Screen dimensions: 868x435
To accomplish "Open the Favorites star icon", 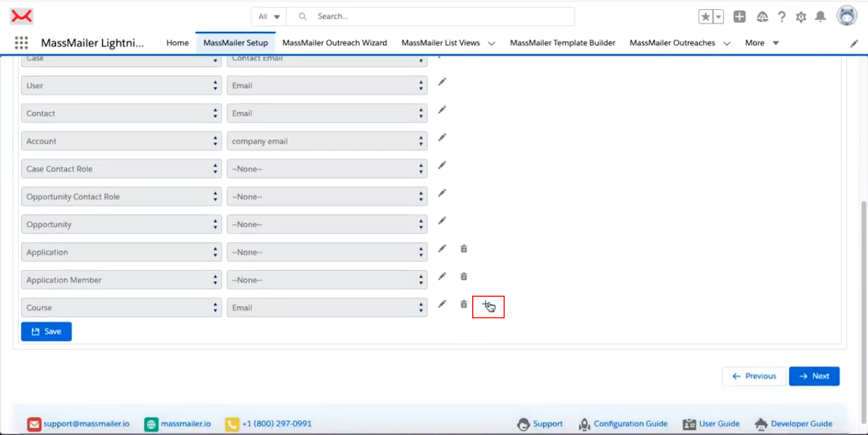I will tap(705, 16).
